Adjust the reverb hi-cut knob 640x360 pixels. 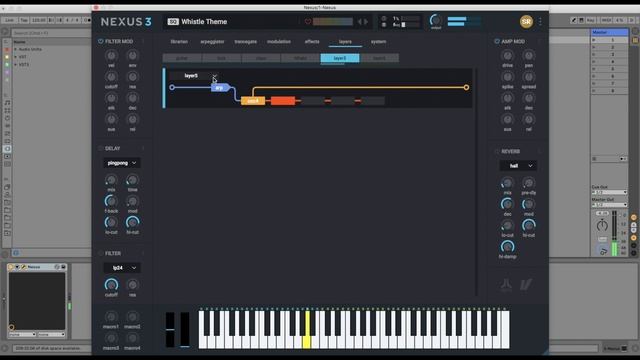click(529, 225)
